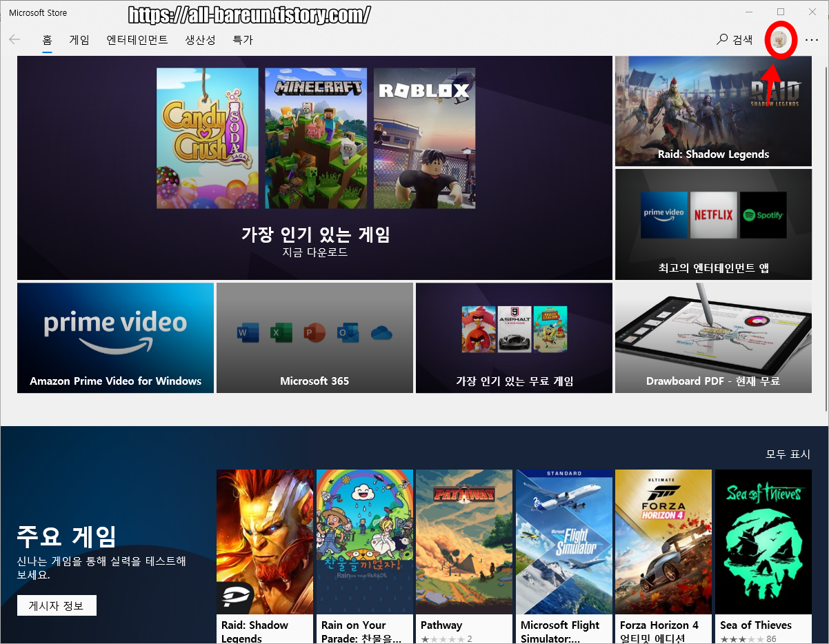Click the Sea of Thieves title text
This screenshot has width=829, height=644.
point(756,625)
